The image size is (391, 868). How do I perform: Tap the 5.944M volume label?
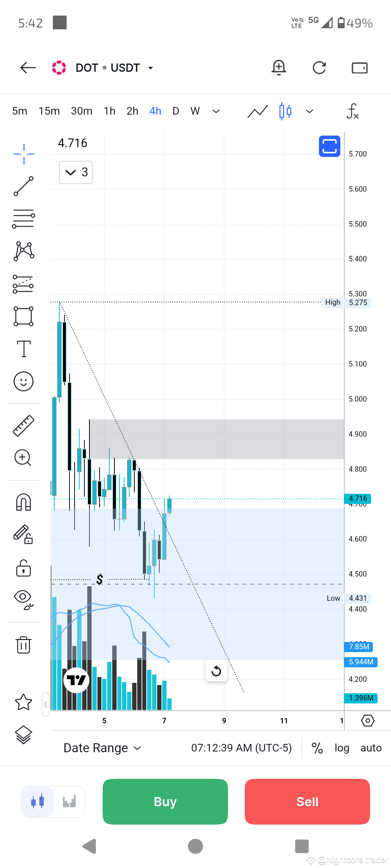coord(361,662)
